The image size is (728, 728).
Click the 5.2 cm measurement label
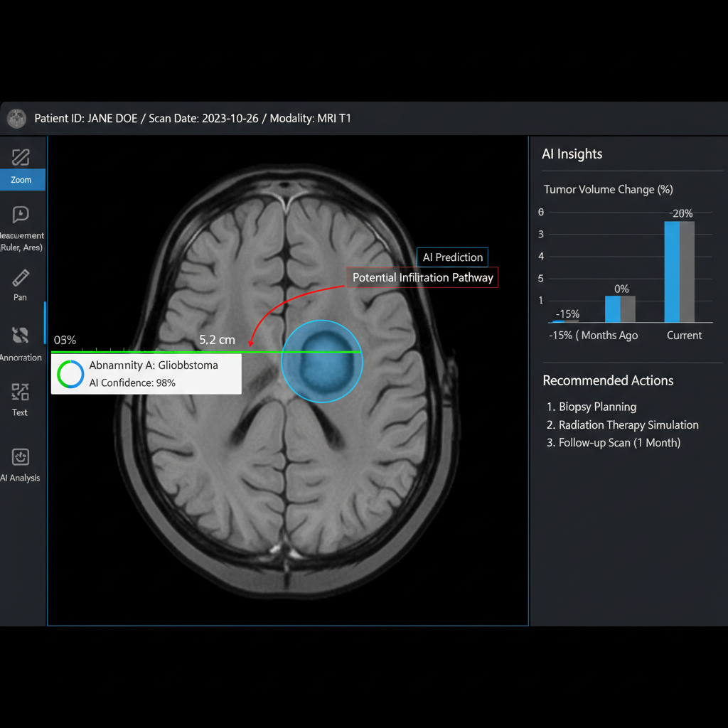pyautogui.click(x=217, y=340)
